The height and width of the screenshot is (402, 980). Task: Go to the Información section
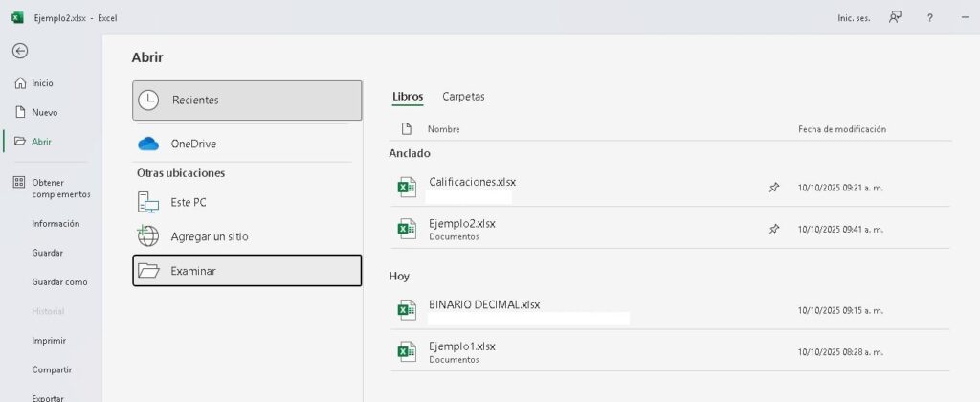coord(56,223)
